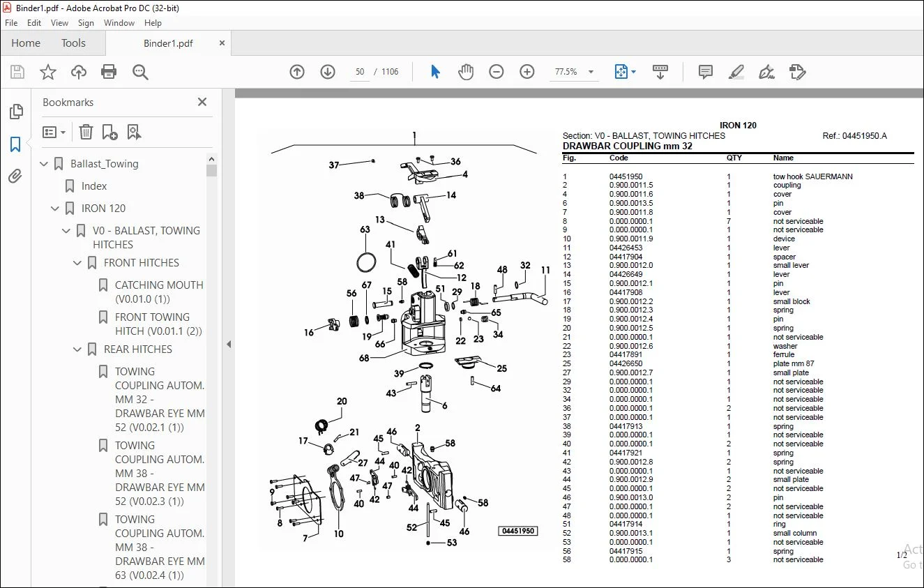
Task: Click code '0.900.0013.0' in table
Action: 631,497
